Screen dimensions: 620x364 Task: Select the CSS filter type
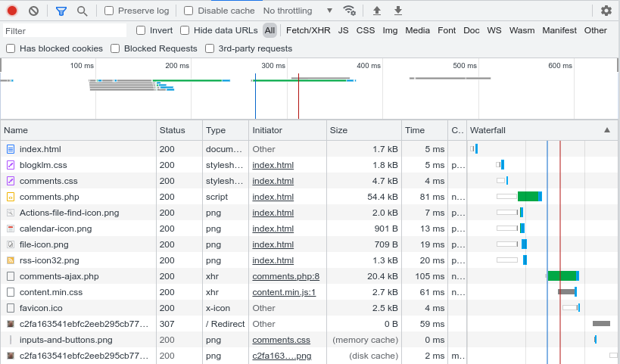pos(366,30)
